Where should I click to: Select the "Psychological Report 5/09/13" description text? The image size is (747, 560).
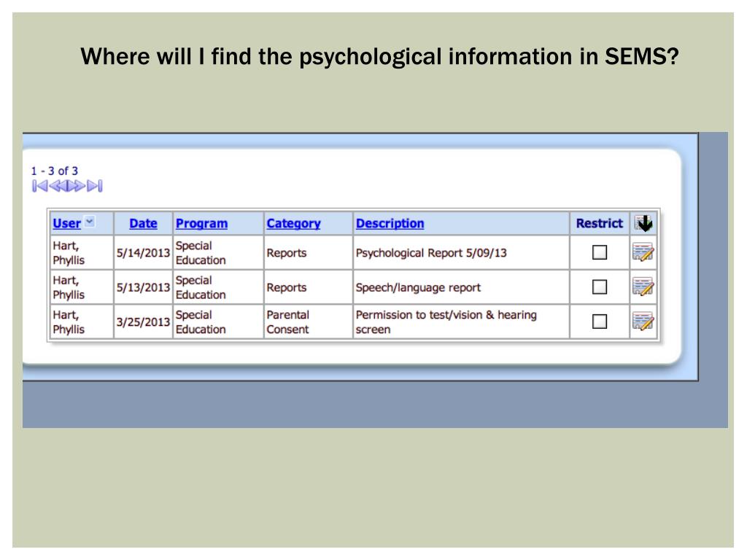431,253
